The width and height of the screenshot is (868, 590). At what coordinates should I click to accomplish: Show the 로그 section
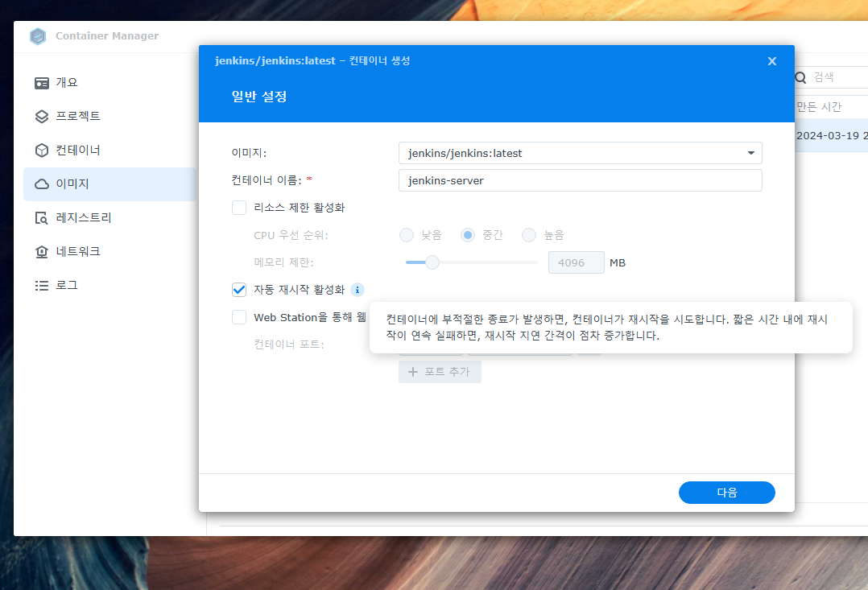(x=110, y=285)
